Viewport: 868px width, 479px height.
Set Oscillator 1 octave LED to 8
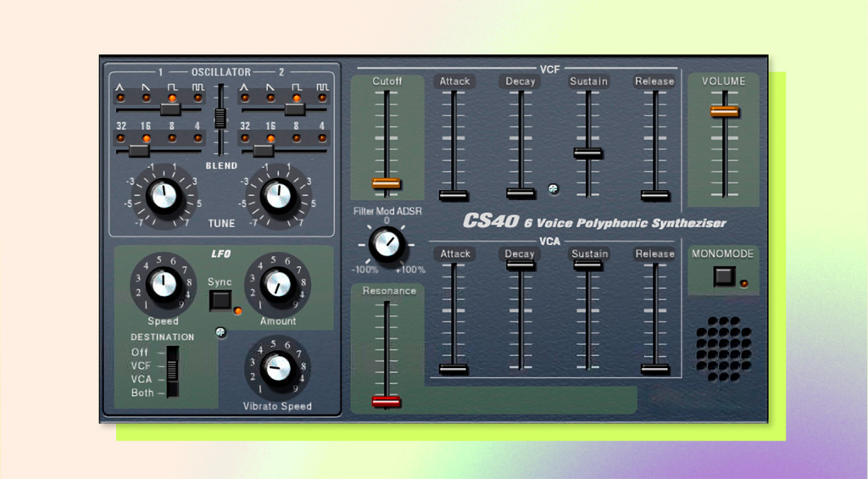(172, 138)
